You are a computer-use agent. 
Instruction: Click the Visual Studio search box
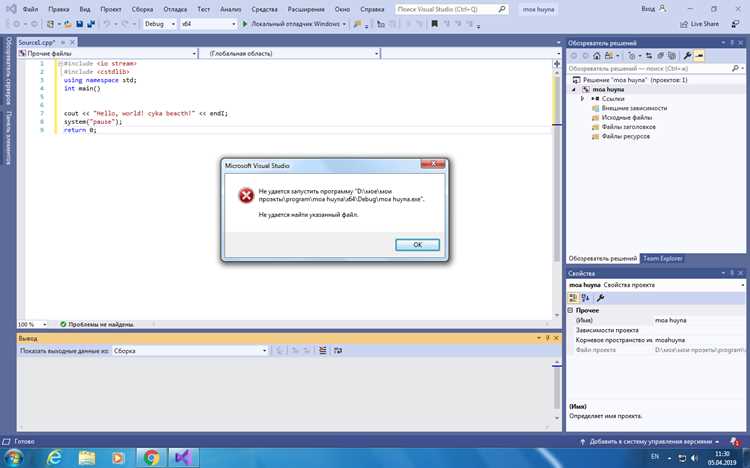(x=452, y=9)
